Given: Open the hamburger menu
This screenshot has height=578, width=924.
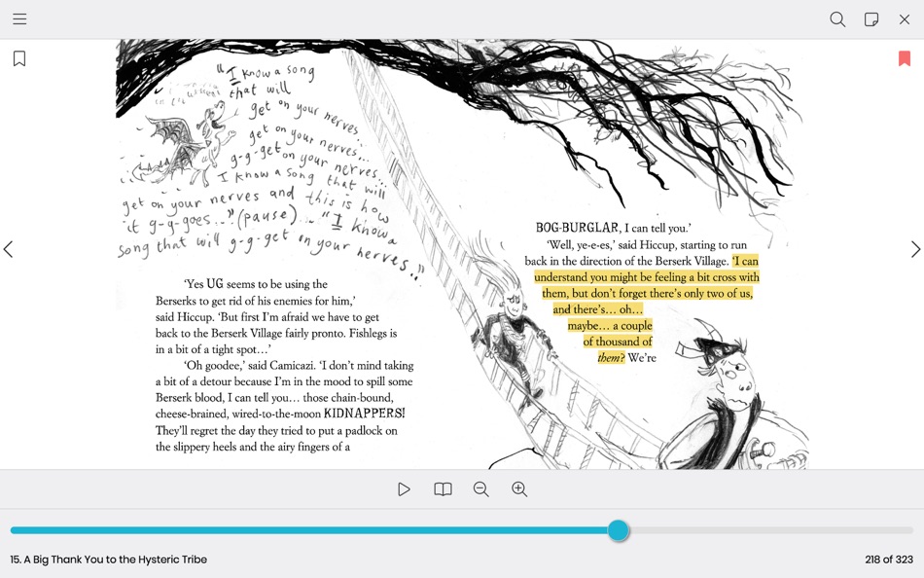Looking at the screenshot, I should click(x=19, y=18).
